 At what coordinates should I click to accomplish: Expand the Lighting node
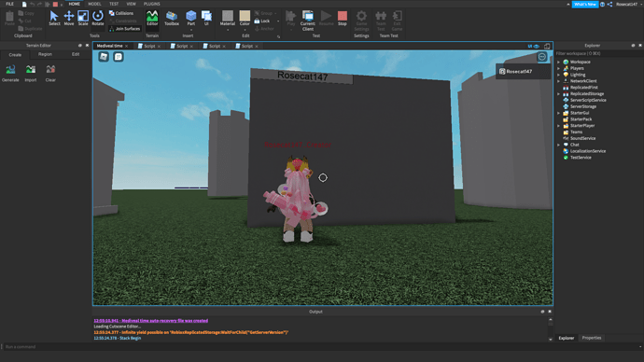558,75
